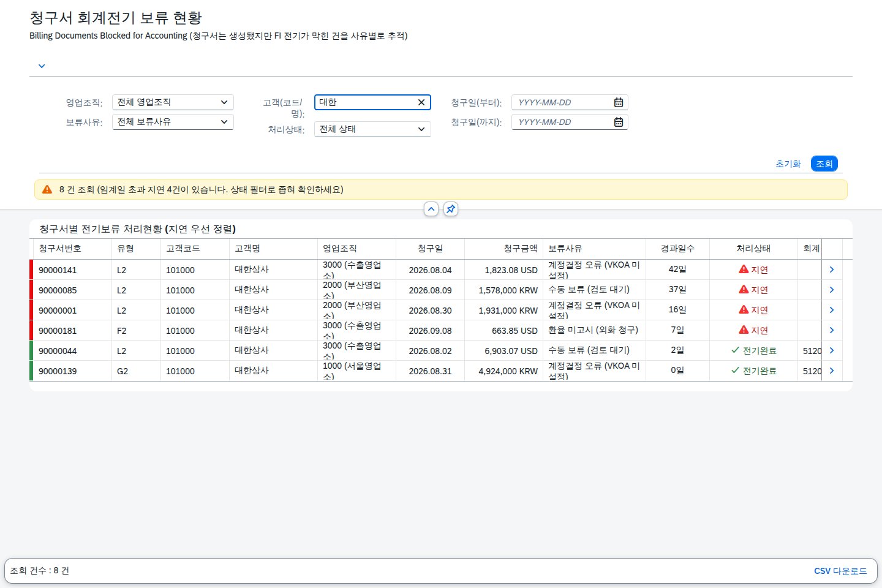This screenshot has width=882, height=588.
Task: Click 지연 status icon for 90000001
Action: click(x=744, y=309)
